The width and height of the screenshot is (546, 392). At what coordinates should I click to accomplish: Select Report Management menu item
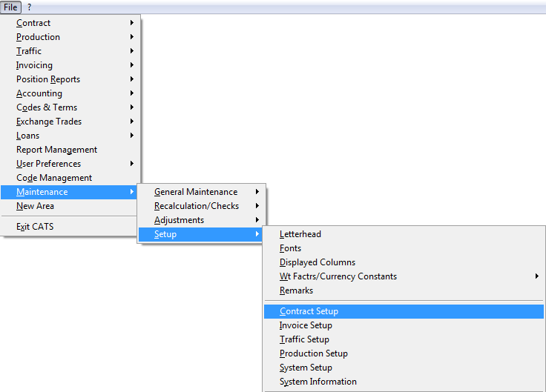[x=70, y=150]
